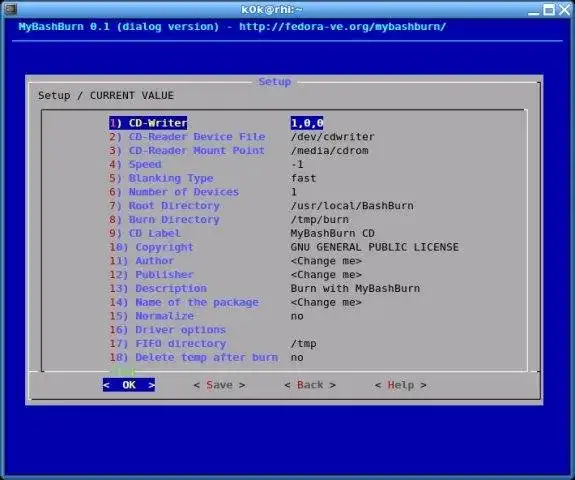Click the /tmp/burn value

pyautogui.click(x=319, y=220)
